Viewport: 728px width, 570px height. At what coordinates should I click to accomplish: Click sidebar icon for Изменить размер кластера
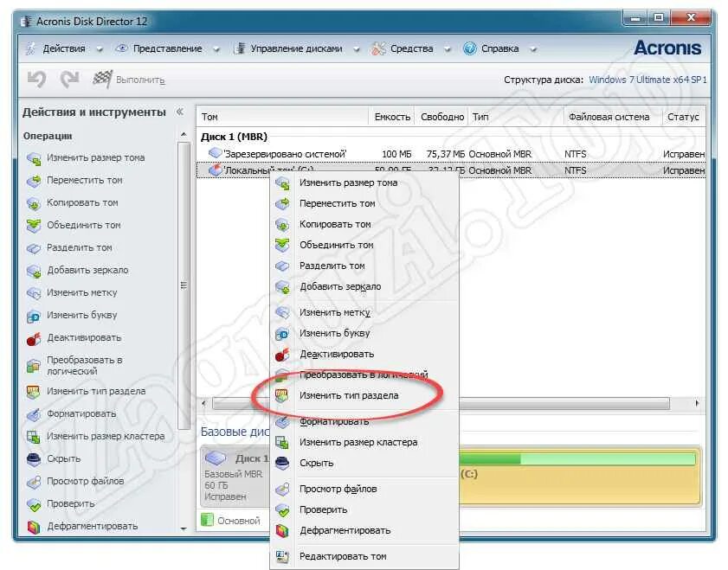pos(34,437)
